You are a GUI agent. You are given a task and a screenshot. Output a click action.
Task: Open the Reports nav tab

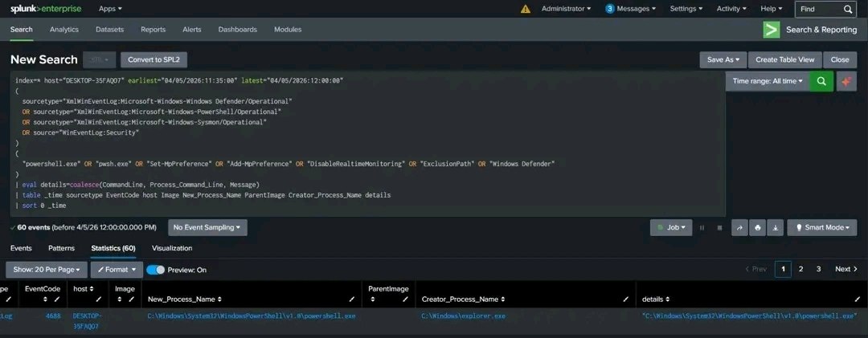[x=154, y=30]
